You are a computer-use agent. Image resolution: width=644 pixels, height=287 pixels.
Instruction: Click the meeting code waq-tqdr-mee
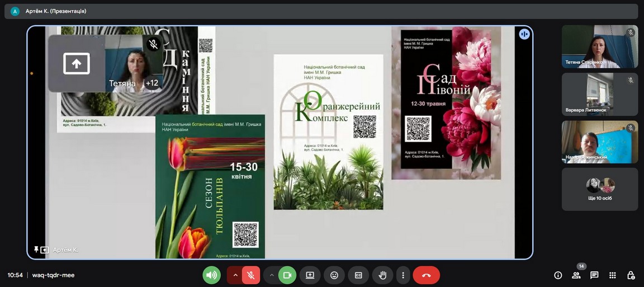click(x=54, y=275)
